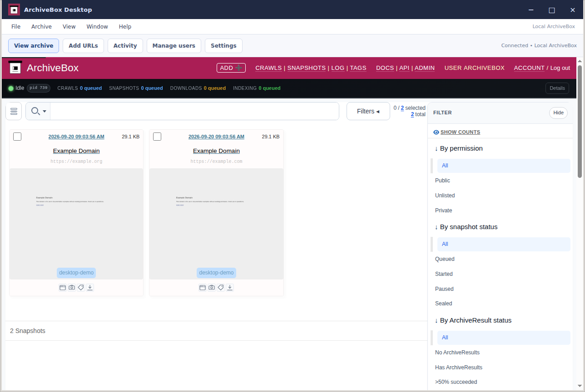Open the ADMIN link
The image size is (585, 392).
[425, 68]
